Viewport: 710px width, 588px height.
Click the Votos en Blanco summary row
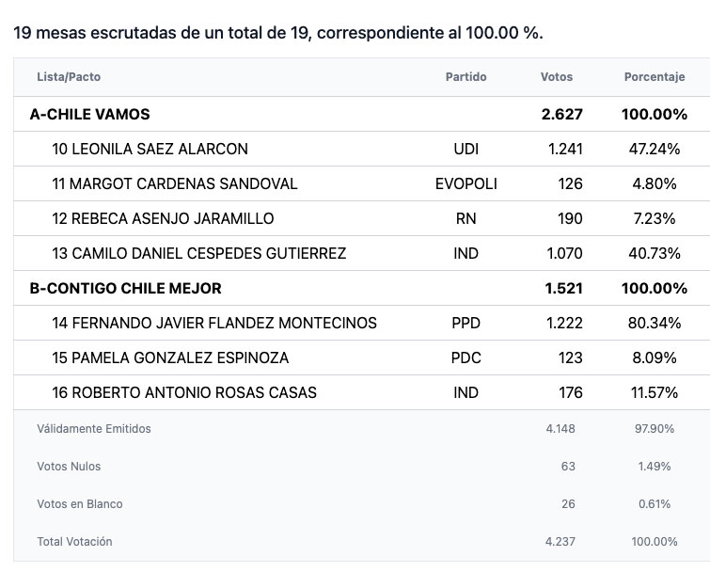[362, 503]
